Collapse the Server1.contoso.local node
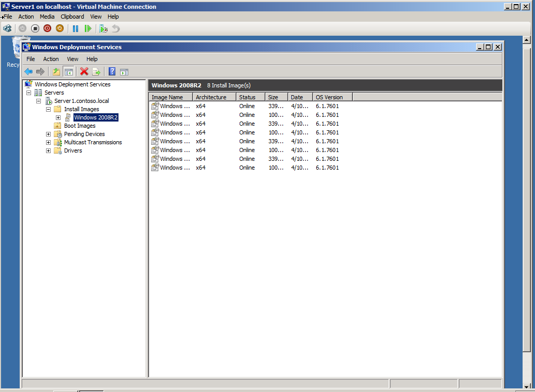Image resolution: width=535 pixels, height=392 pixels. tap(39, 101)
